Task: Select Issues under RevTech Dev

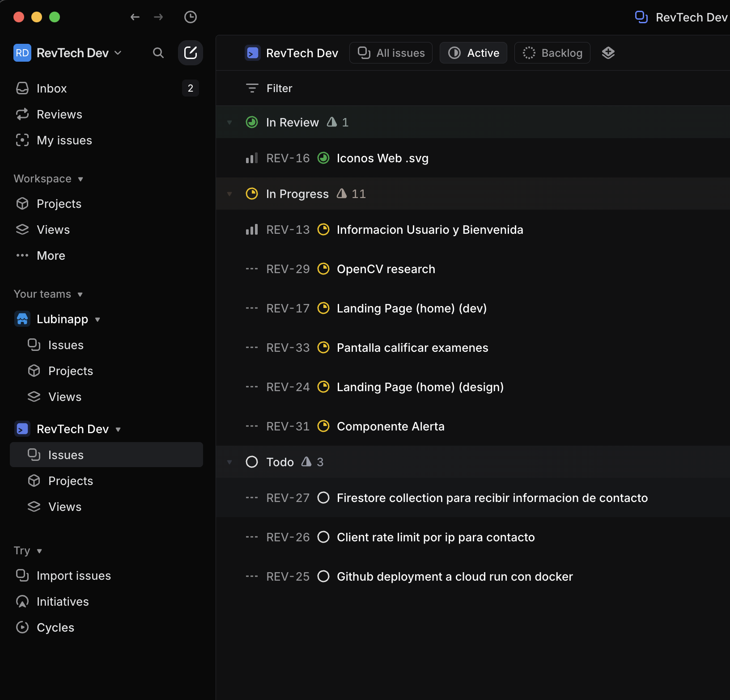Action: 106,455
